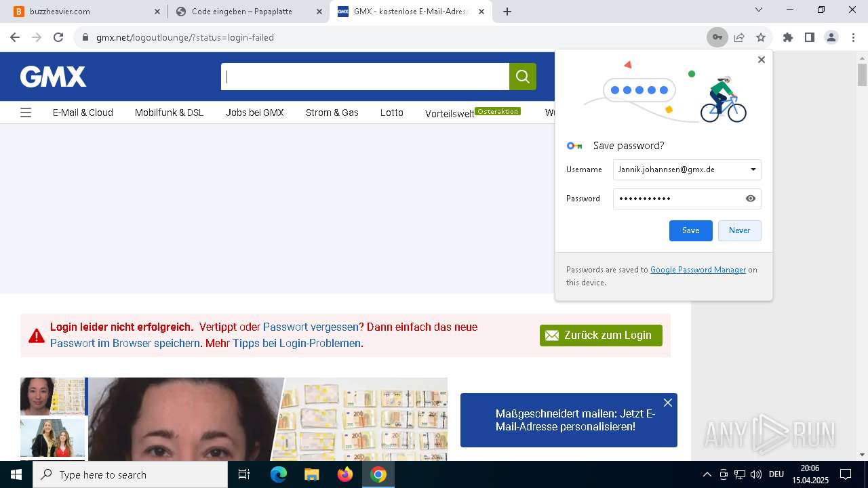This screenshot has height=488, width=868.
Task: Click Save in password prompt
Action: point(690,230)
